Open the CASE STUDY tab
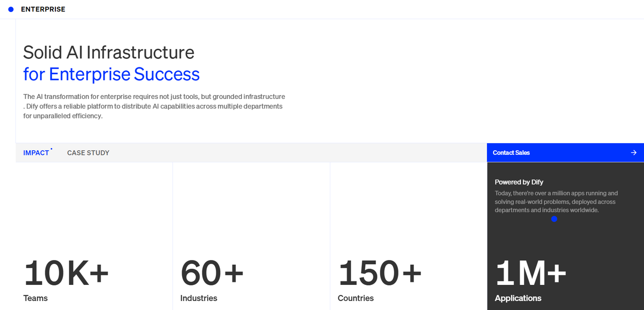Image resolution: width=644 pixels, height=310 pixels. [x=88, y=153]
